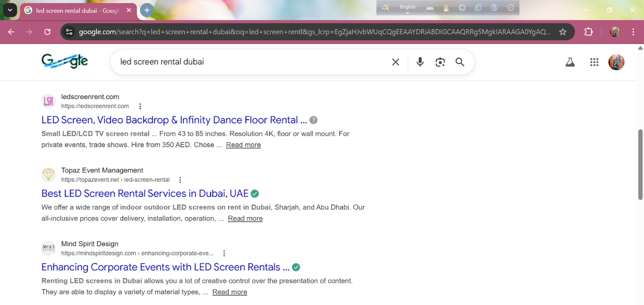This screenshot has width=644, height=305.
Task: Click the page's vertical scrollbar thumb
Action: (640, 164)
